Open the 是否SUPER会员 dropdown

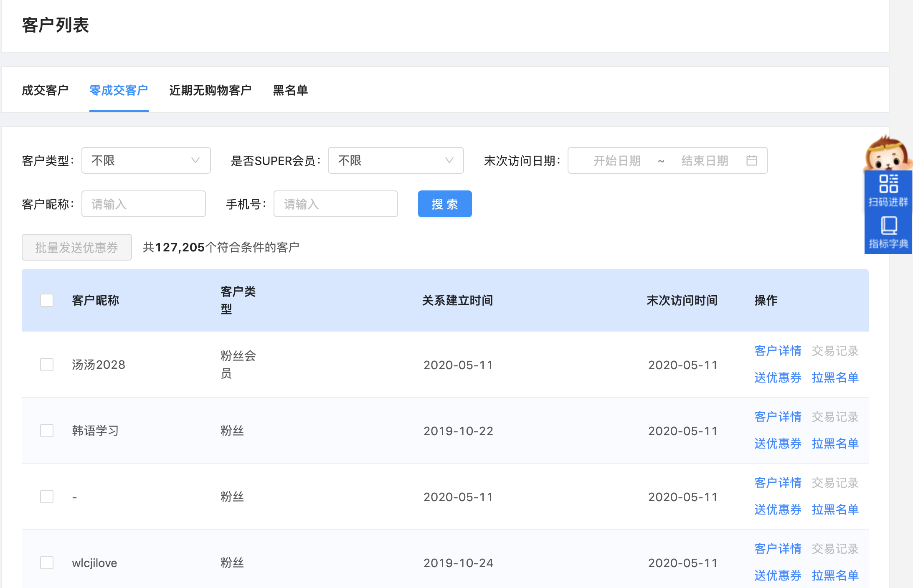click(395, 160)
